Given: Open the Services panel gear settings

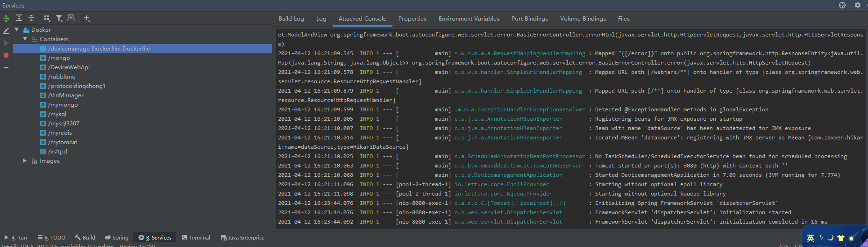Looking at the screenshot, I should [858, 5].
